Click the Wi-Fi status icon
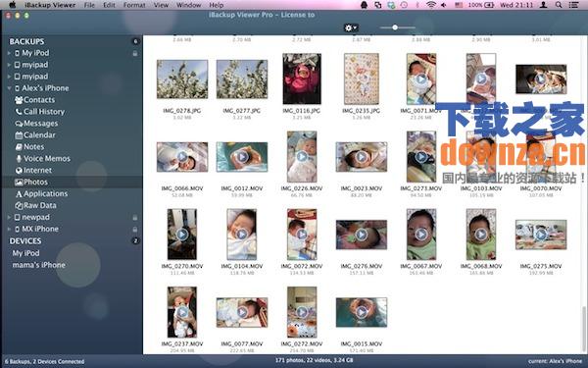 click(431, 5)
